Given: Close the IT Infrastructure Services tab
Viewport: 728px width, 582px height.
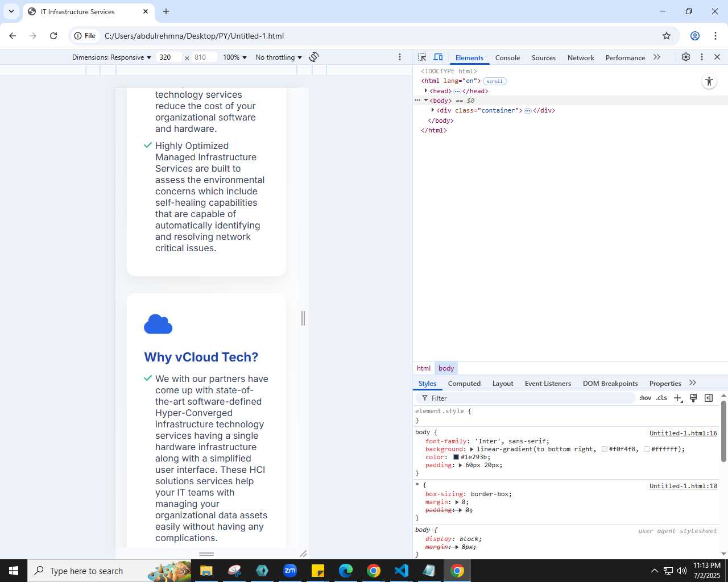Looking at the screenshot, I should coord(146,11).
